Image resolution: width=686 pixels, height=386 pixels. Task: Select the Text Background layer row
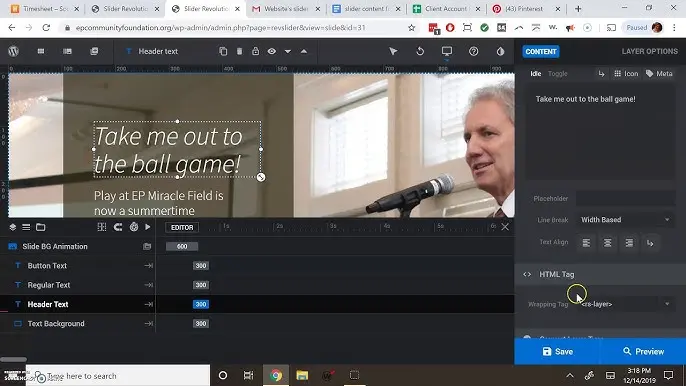click(x=78, y=323)
